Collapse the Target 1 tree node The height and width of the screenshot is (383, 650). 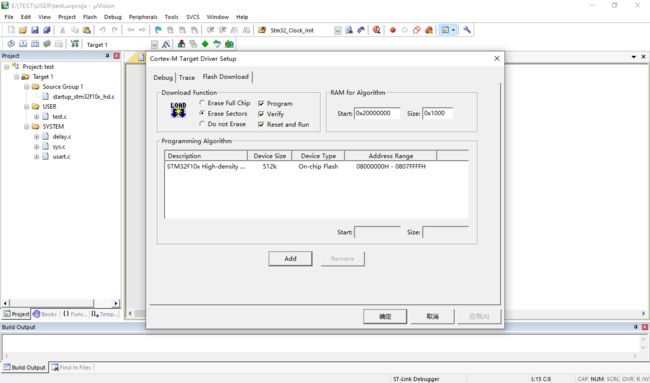(17, 77)
